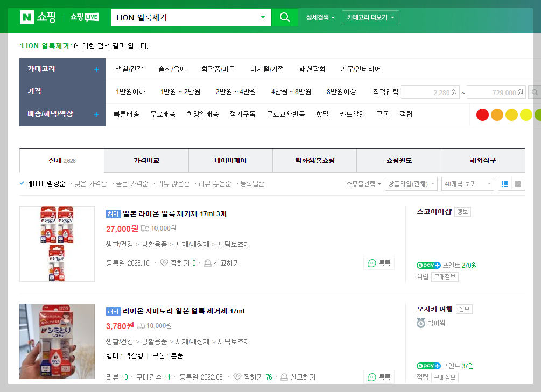Click the 톡톡 chat button for 스고이이샵 item

pyautogui.click(x=379, y=263)
